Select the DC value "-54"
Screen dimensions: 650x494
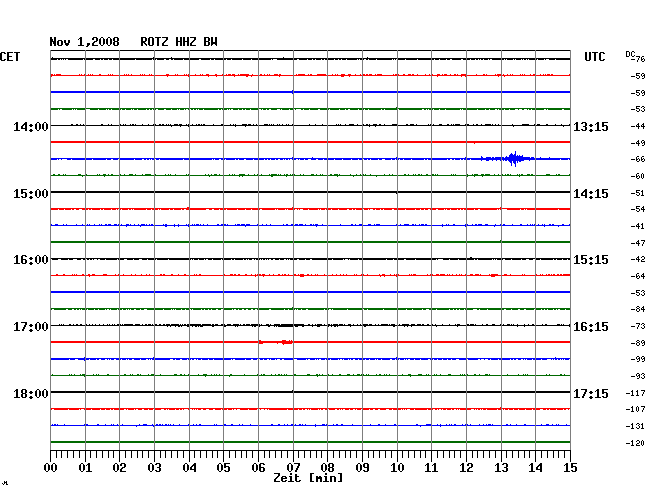coord(638,209)
